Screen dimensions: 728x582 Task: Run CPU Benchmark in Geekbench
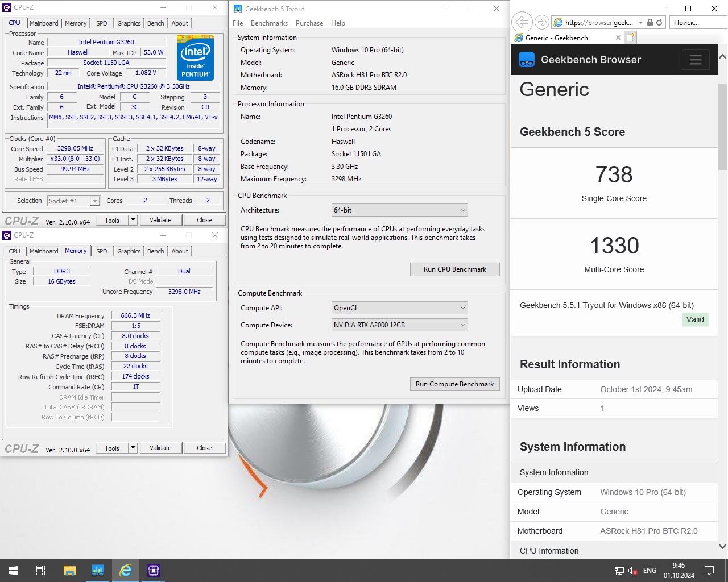(455, 269)
